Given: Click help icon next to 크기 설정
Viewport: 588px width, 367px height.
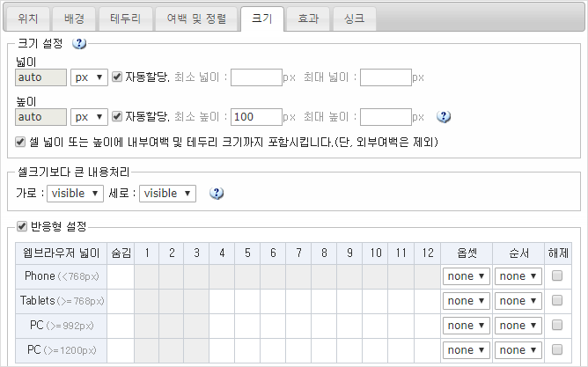Looking at the screenshot, I should pyautogui.click(x=79, y=43).
